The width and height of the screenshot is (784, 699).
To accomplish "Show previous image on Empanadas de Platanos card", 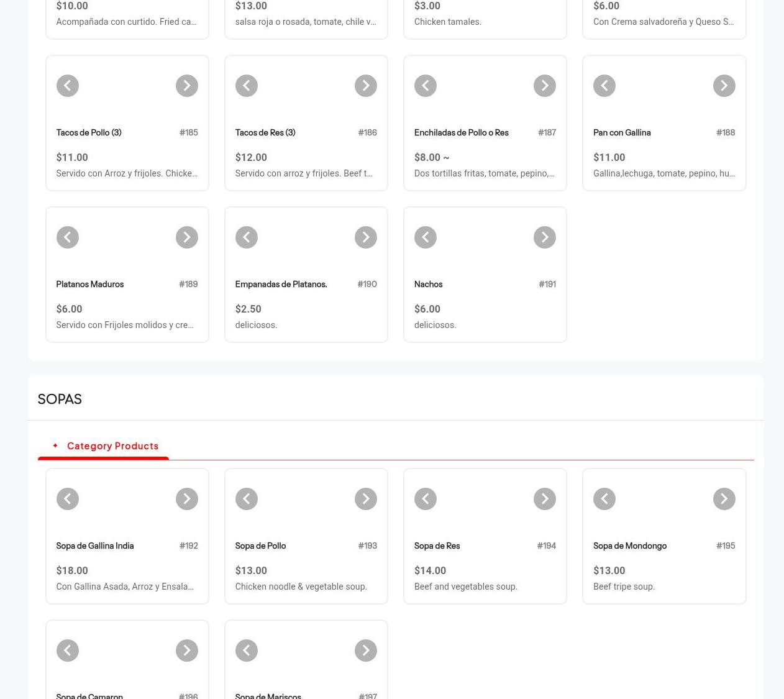I will (246, 237).
